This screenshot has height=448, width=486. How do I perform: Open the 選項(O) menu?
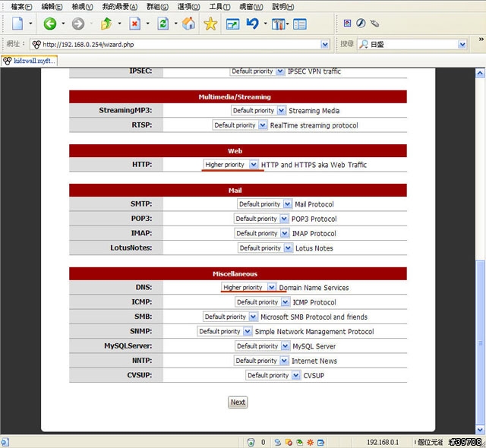pyautogui.click(x=188, y=7)
